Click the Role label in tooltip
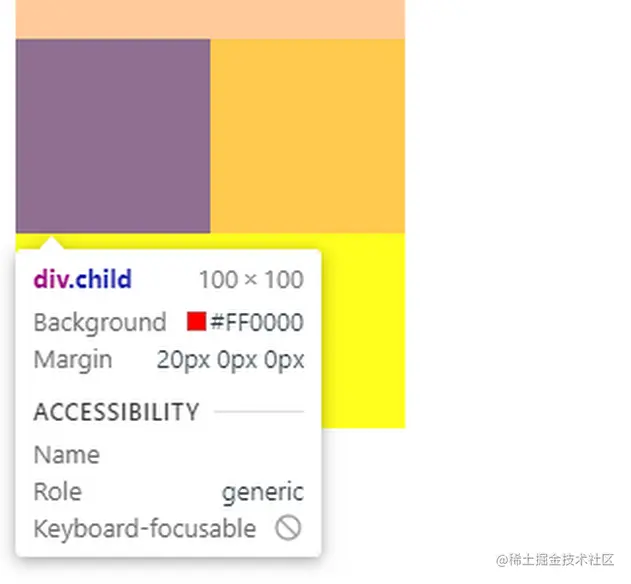 click(x=58, y=492)
